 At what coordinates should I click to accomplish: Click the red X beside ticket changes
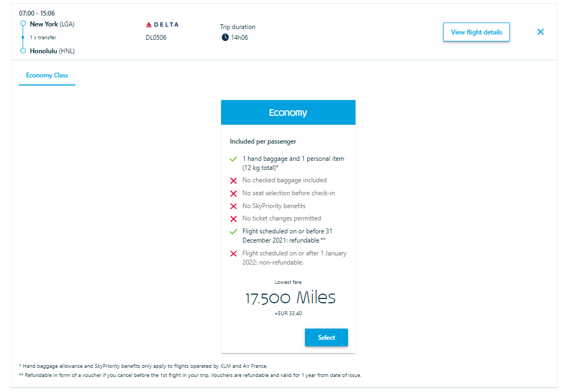point(233,219)
